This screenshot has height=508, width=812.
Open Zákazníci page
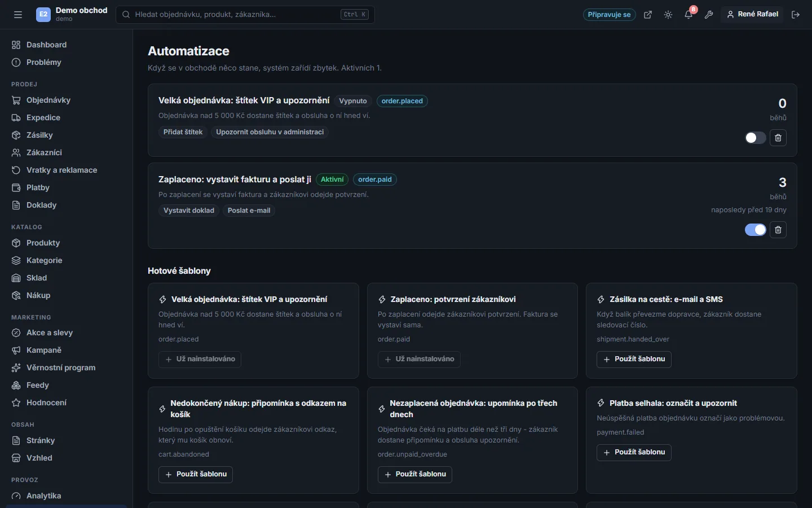(x=67, y=152)
